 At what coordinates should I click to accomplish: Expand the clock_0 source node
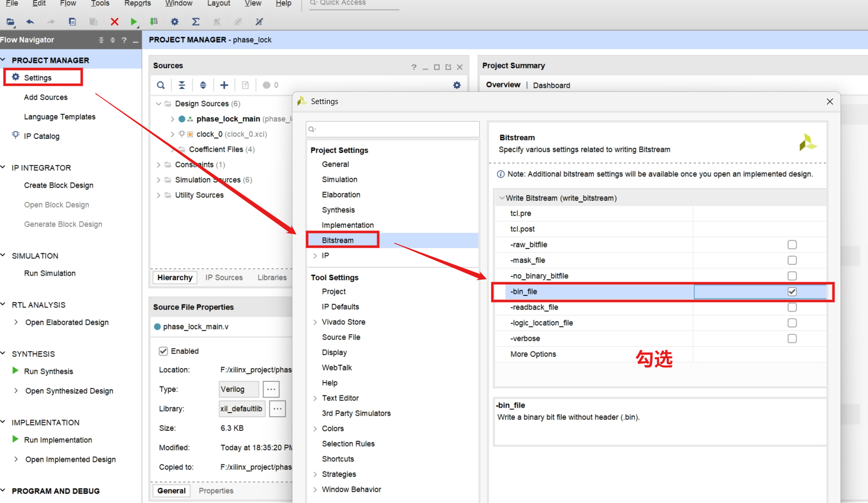point(172,134)
